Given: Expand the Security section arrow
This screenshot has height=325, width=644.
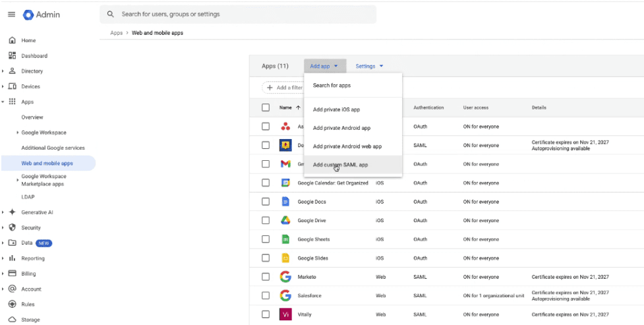Looking at the screenshot, I should click(x=3, y=227).
